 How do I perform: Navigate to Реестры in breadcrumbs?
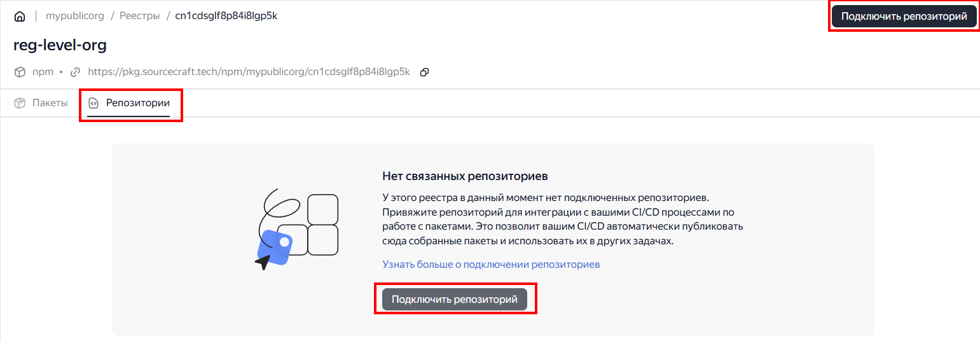tap(140, 16)
